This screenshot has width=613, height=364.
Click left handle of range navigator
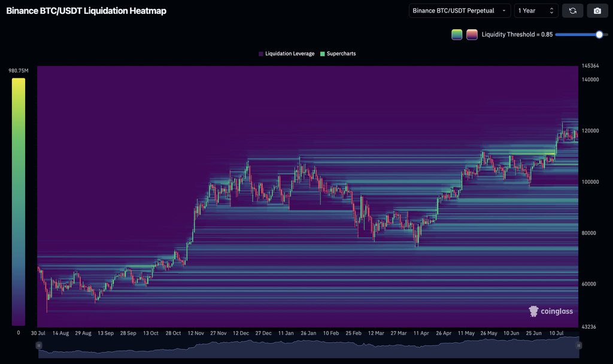point(39,345)
